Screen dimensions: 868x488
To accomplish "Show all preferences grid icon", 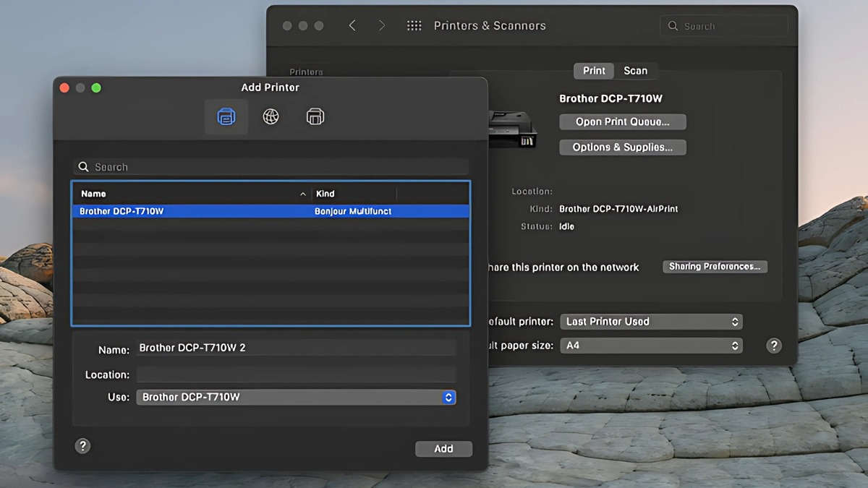I will click(x=414, y=25).
